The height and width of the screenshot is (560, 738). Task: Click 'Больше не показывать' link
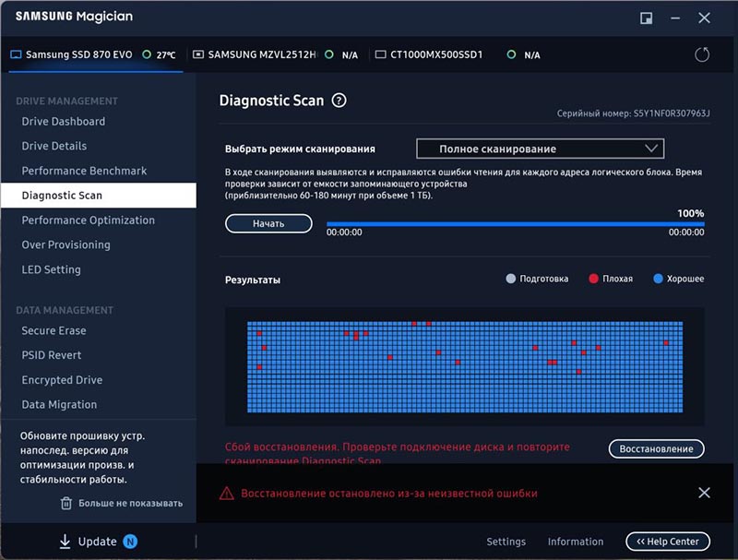(130, 503)
